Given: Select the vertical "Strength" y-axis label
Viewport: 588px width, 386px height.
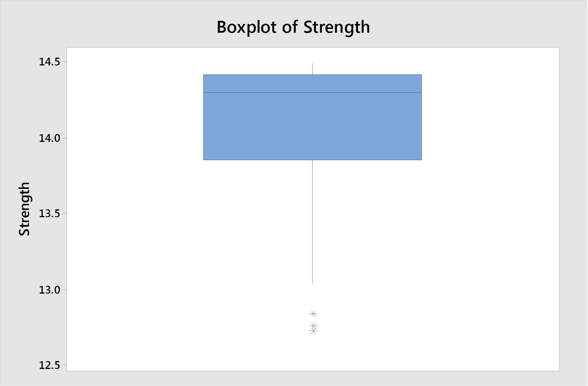Looking at the screenshot, I should [x=24, y=209].
